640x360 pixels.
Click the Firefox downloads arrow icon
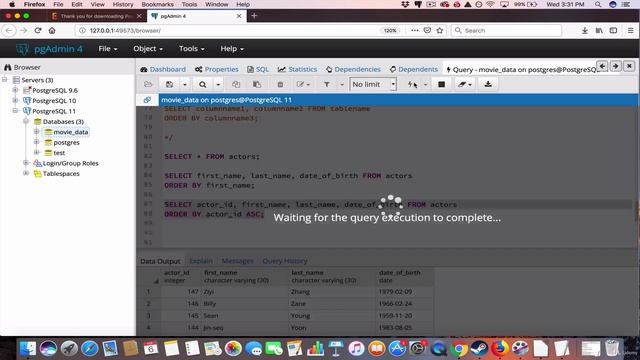click(x=584, y=30)
